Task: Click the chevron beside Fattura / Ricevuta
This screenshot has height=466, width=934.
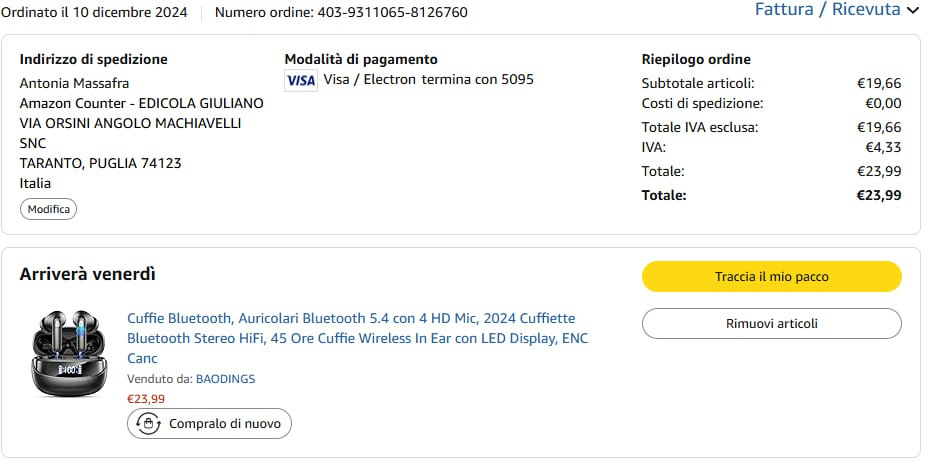Action: (x=912, y=11)
